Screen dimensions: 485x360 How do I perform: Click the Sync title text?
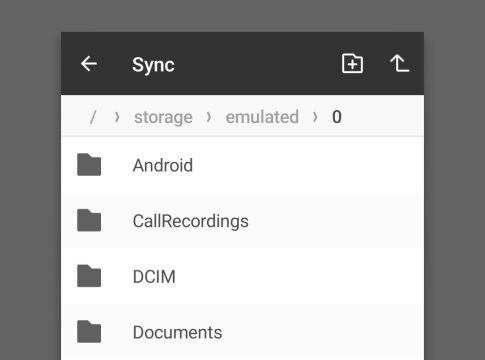153,65
